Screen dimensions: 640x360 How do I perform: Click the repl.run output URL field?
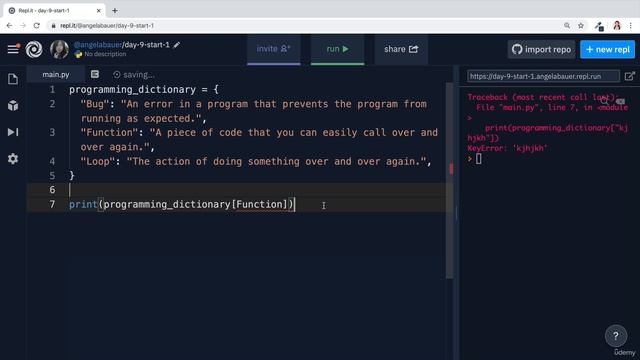[x=543, y=76]
